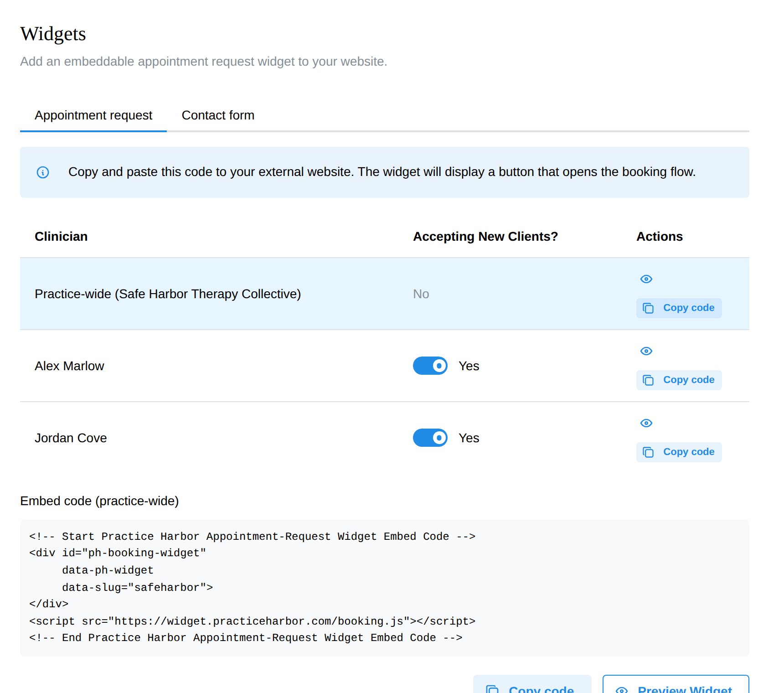Click the 'Yes' label next to Jordan Cove
The height and width of the screenshot is (693, 784).
tap(469, 438)
